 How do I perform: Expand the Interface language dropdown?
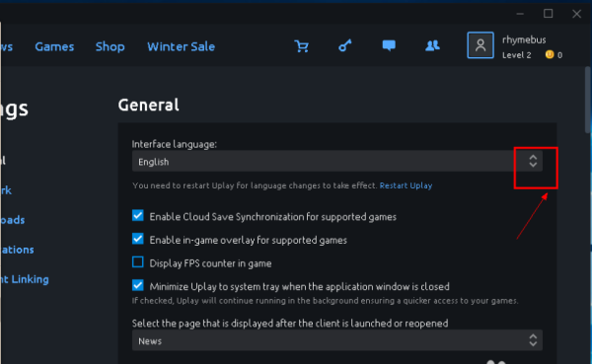coord(337,161)
